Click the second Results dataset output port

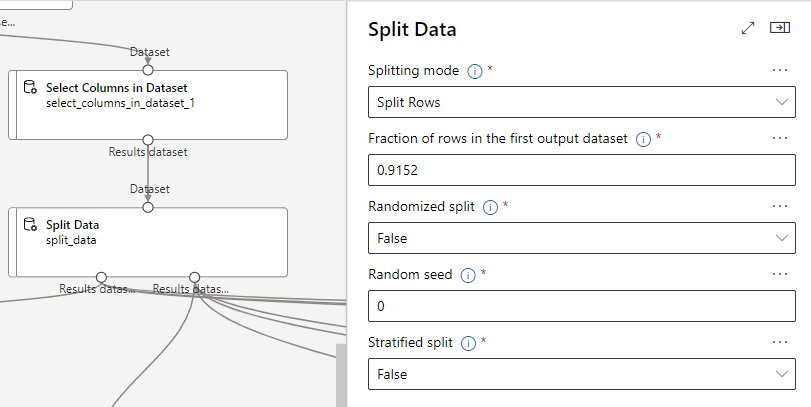tap(194, 277)
